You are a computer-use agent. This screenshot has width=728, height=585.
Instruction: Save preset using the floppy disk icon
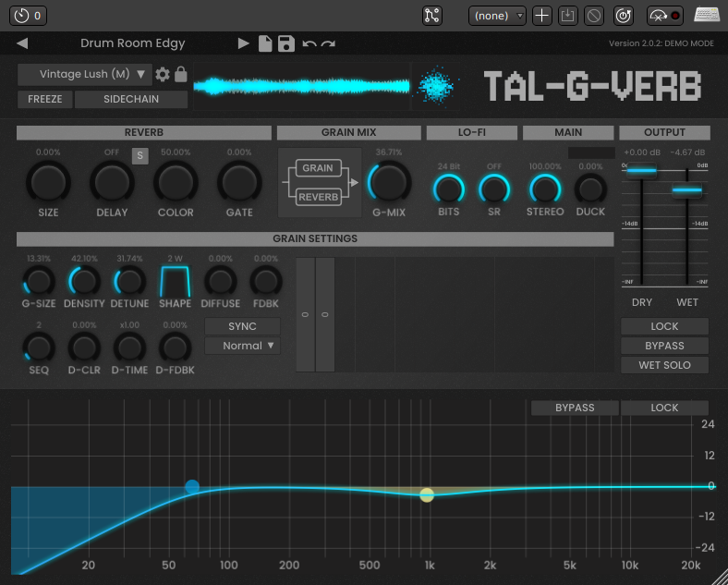pos(286,43)
